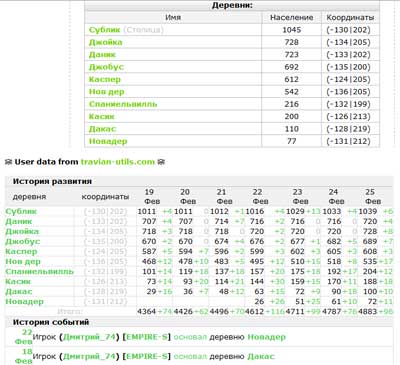Click coordinates (-131|212) in the Деревни table
Viewport: 400px width, 365px height.
pos(348,141)
